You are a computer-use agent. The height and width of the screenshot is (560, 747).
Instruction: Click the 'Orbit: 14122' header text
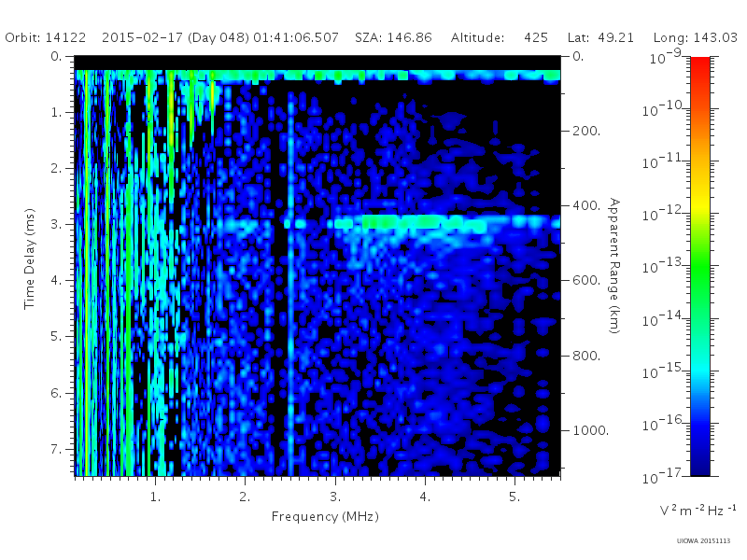tap(45, 37)
